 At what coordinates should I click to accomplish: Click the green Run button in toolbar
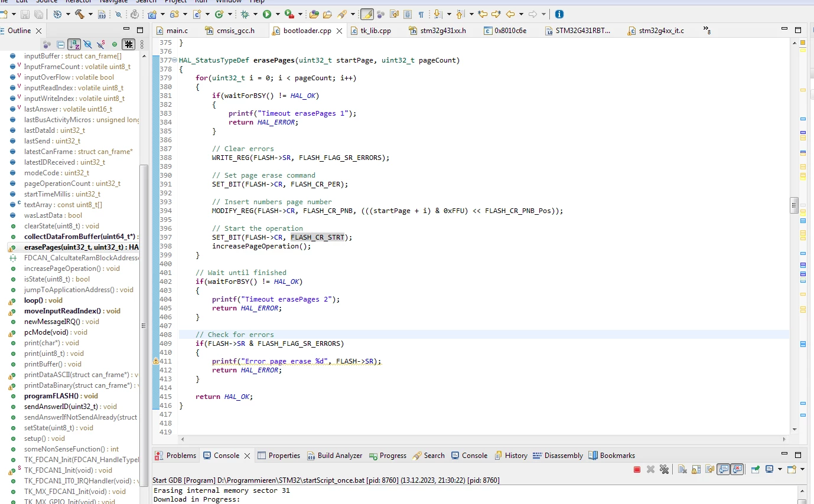(266, 14)
